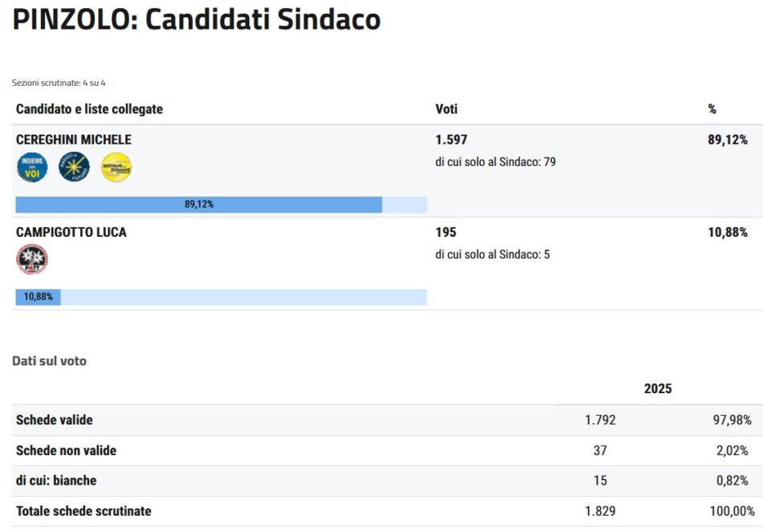Click the Candidato e liste collegate header

coord(89,109)
